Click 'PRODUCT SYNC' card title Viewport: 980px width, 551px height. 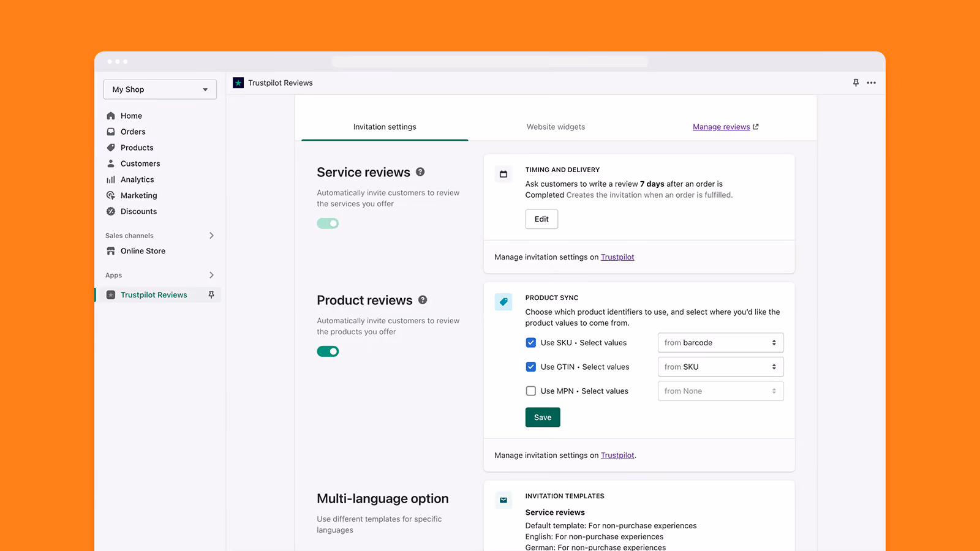point(552,298)
